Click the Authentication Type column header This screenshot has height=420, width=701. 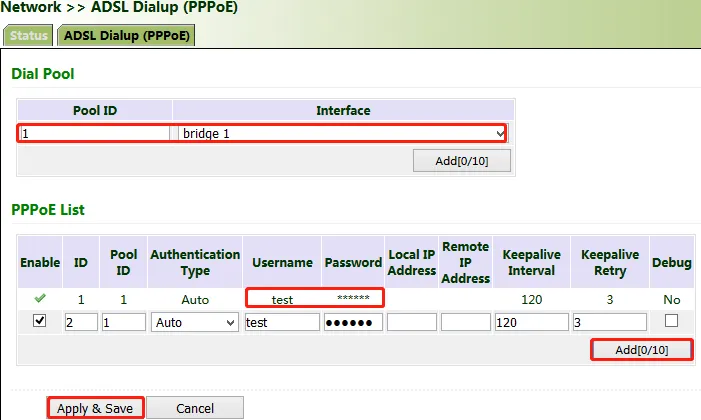(x=195, y=263)
